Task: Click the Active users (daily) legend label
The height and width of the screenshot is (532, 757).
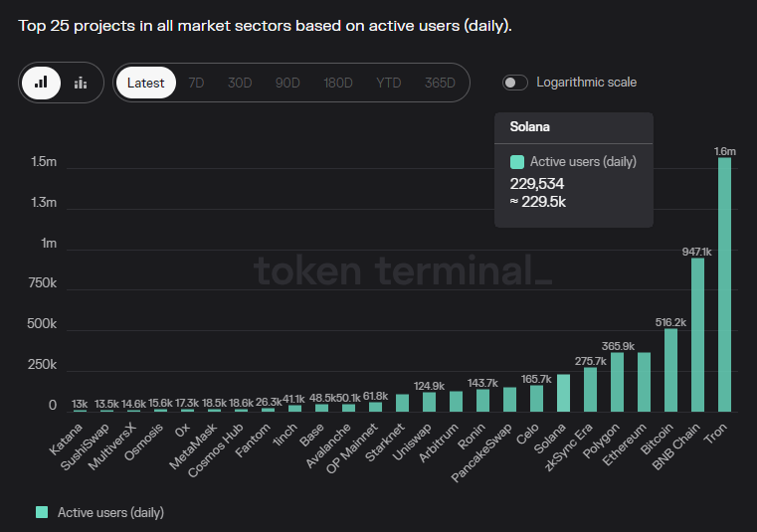Action: point(110,512)
